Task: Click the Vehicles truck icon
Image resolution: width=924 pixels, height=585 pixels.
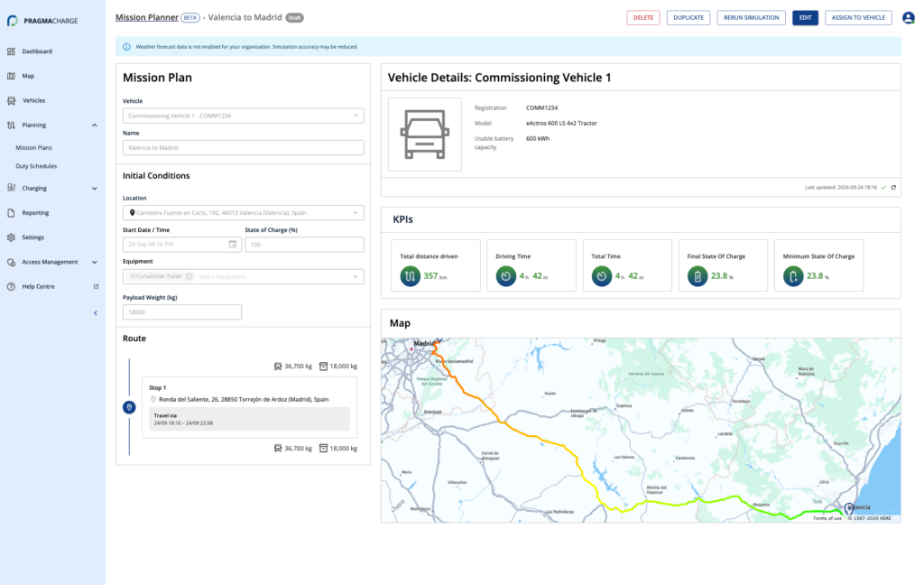Action: tap(11, 100)
